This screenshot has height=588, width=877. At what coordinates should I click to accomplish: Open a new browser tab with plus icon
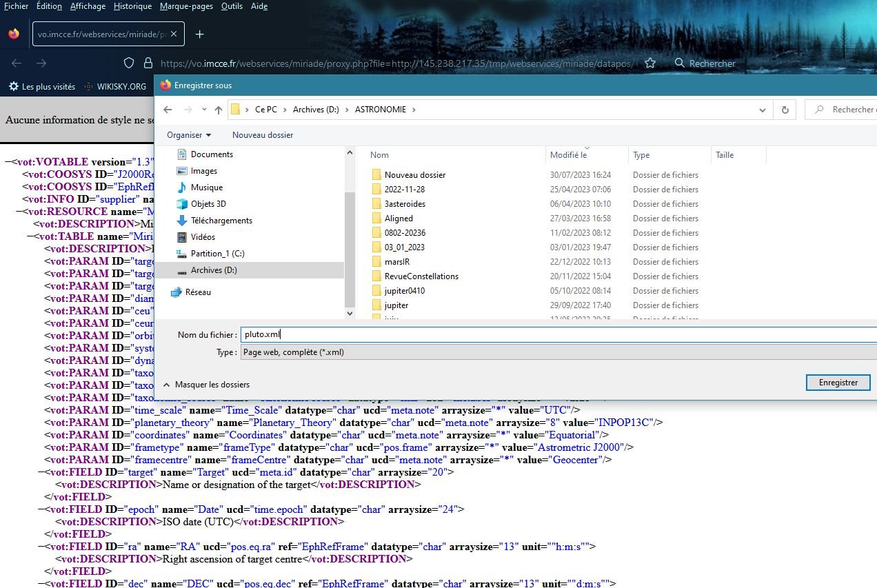(x=199, y=34)
